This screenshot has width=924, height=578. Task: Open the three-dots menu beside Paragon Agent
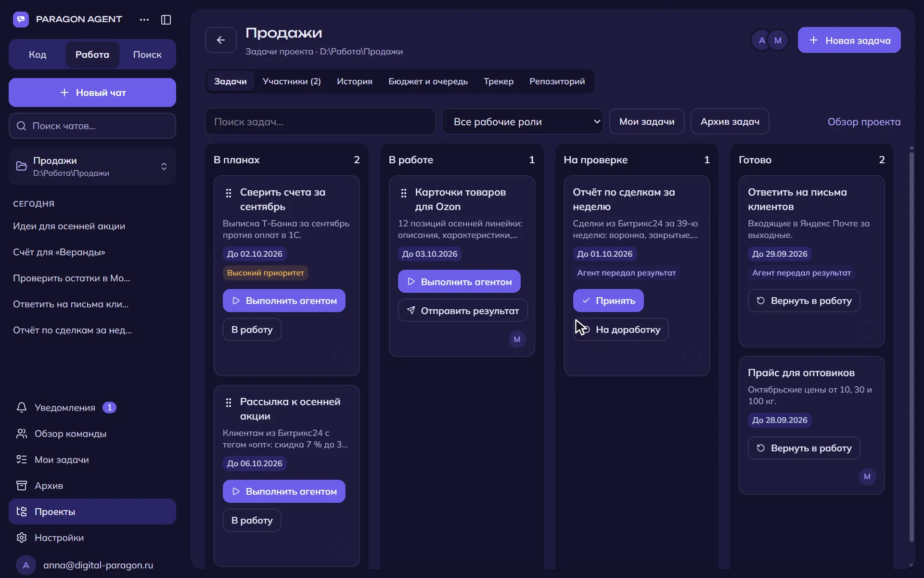tap(144, 20)
